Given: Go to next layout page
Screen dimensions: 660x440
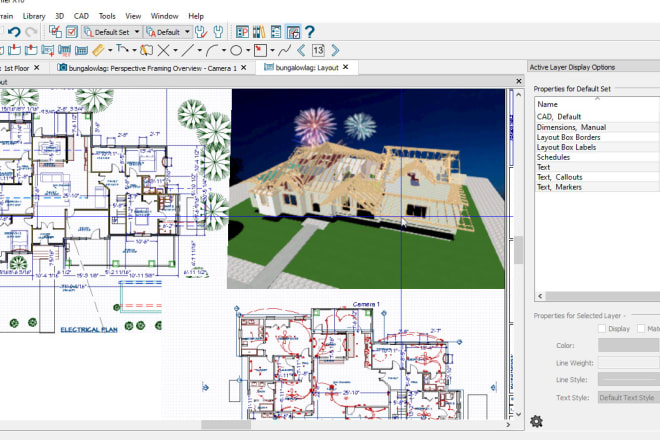Looking at the screenshot, I should pos(335,51).
